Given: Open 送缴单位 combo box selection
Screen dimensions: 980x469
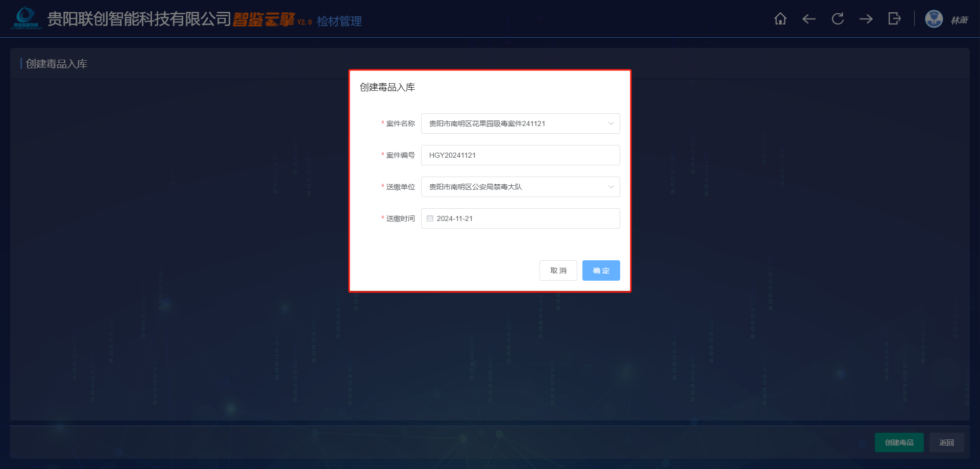Looking at the screenshot, I should click(x=520, y=187).
